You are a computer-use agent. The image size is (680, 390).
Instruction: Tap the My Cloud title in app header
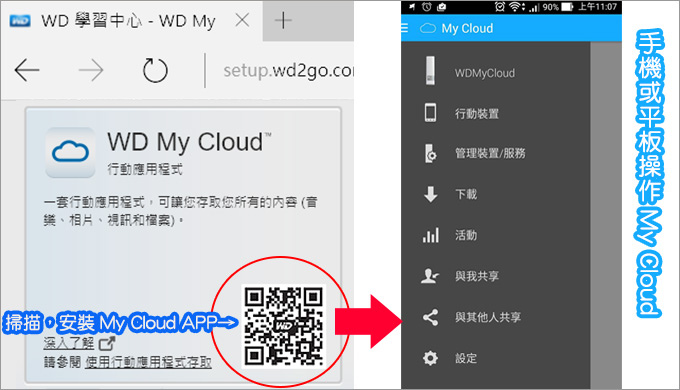(467, 29)
